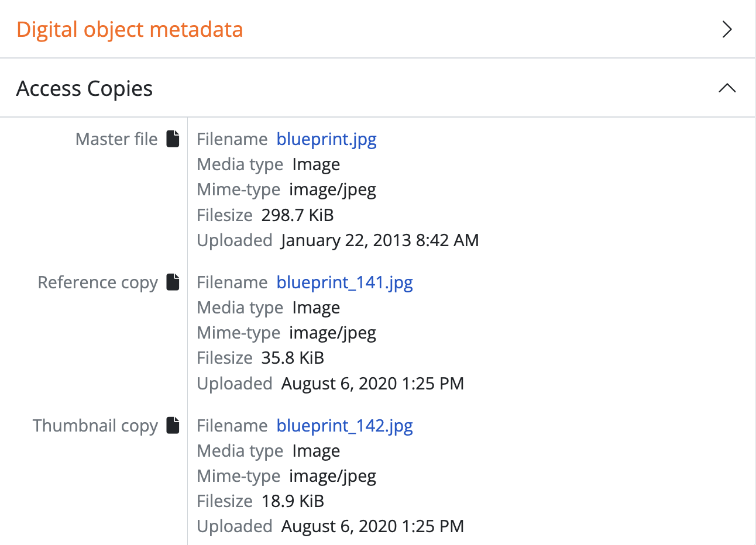Open the blueprint.jpg master file link

(x=327, y=139)
